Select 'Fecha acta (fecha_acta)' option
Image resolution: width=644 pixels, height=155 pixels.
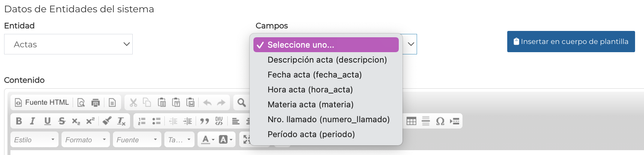point(315,75)
